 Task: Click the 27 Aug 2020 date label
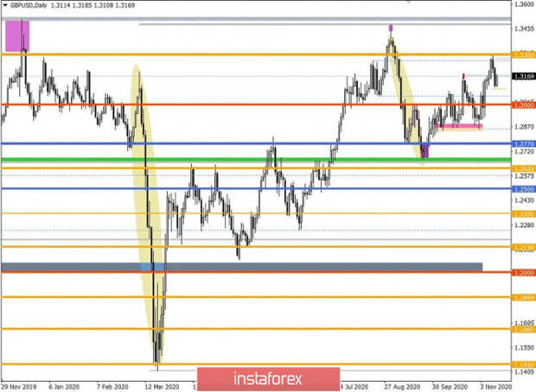pos(402,387)
